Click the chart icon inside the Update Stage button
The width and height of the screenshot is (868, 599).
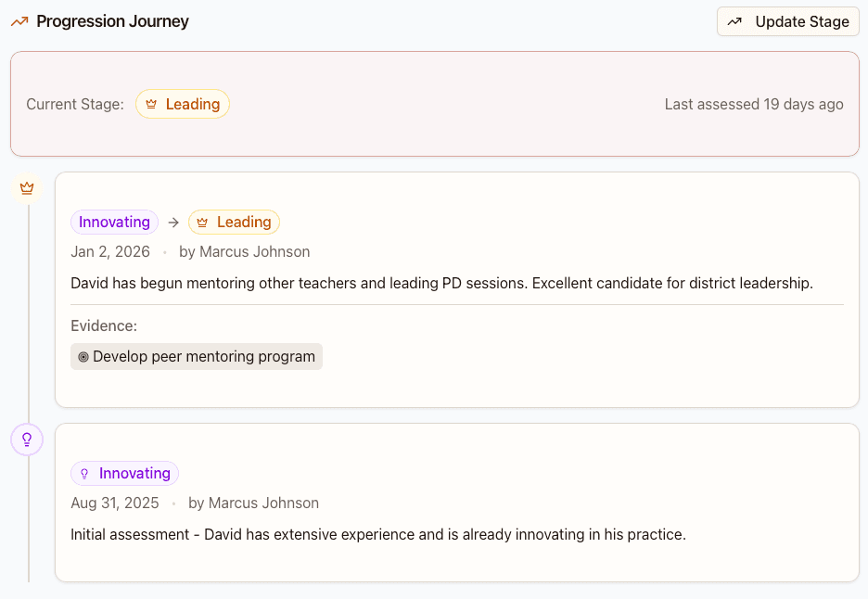pos(735,20)
